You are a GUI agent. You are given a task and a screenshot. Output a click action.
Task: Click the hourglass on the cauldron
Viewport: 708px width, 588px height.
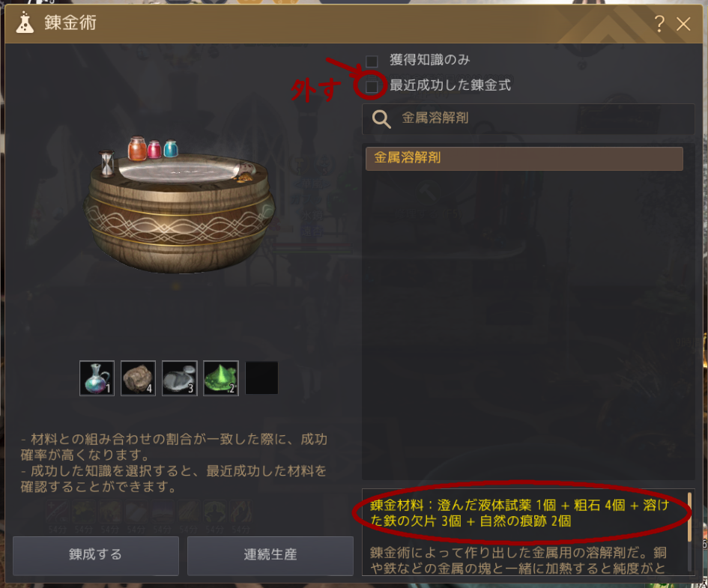tap(106, 163)
